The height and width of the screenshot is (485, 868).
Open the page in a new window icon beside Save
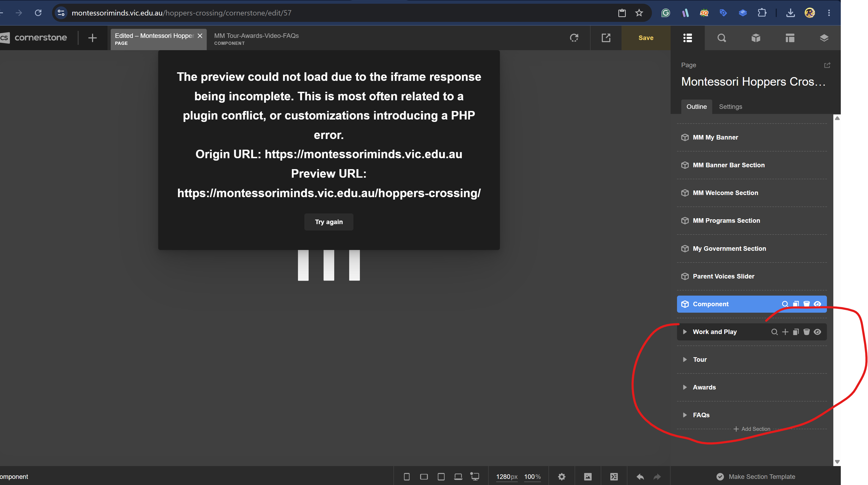[606, 38]
